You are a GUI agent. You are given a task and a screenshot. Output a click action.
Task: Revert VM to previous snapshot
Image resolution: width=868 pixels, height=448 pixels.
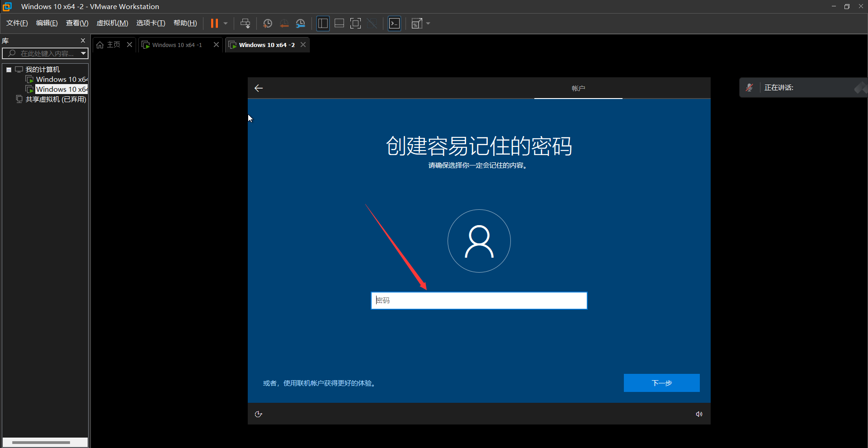(284, 23)
